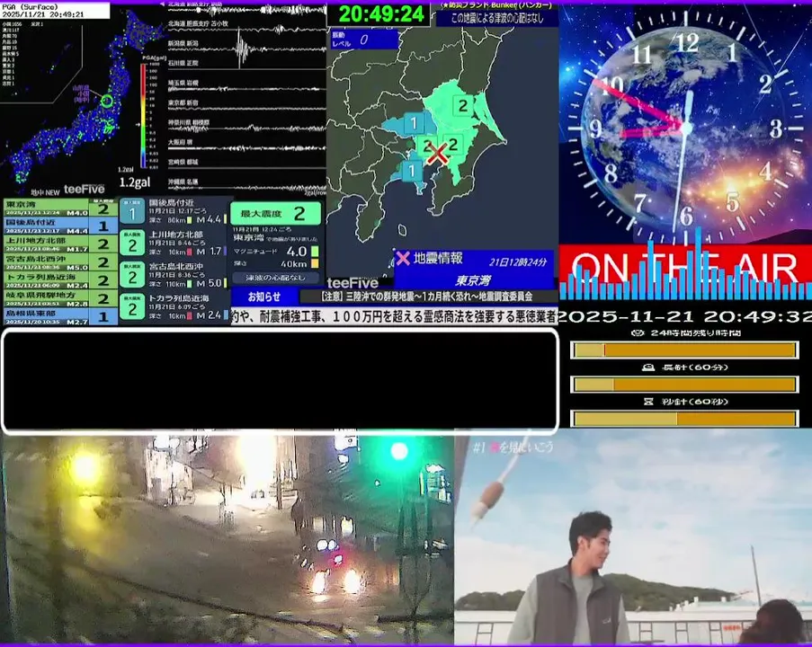Image resolution: width=812 pixels, height=647 pixels.
Task: Select the 島根県東部 M2.7 row
Action: point(60,316)
